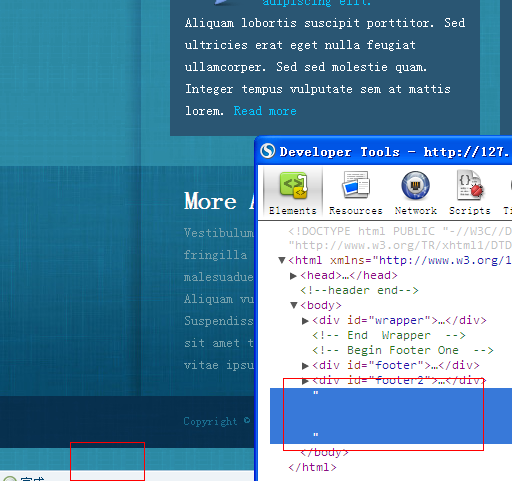Expand the div id footer2 node
Screen dimensions: 512x481
point(305,381)
